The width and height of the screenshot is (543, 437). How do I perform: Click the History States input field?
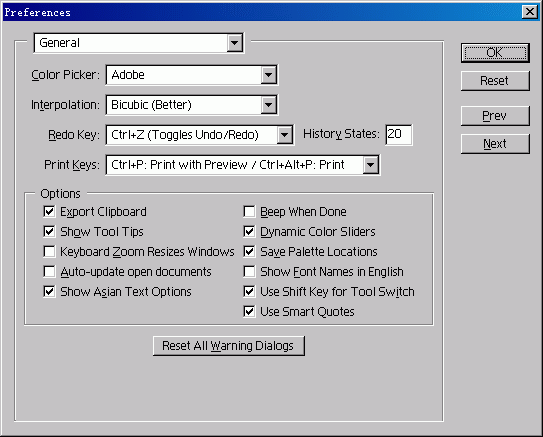click(x=399, y=134)
